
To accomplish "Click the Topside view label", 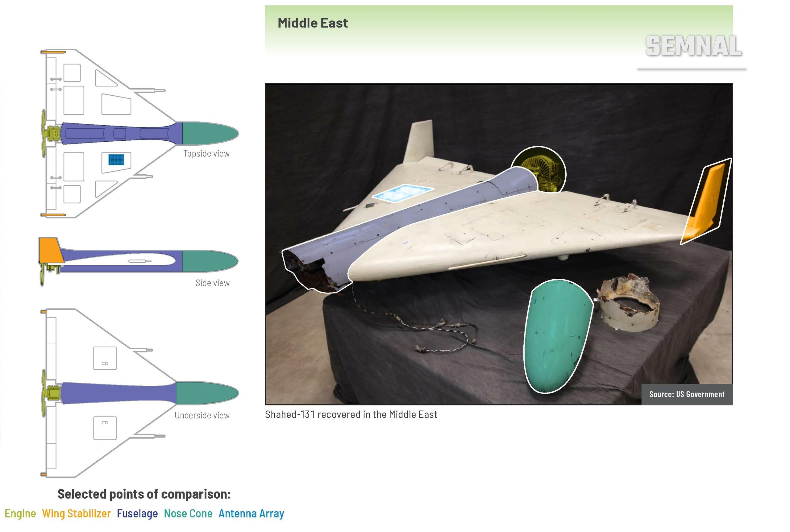I will (x=206, y=153).
